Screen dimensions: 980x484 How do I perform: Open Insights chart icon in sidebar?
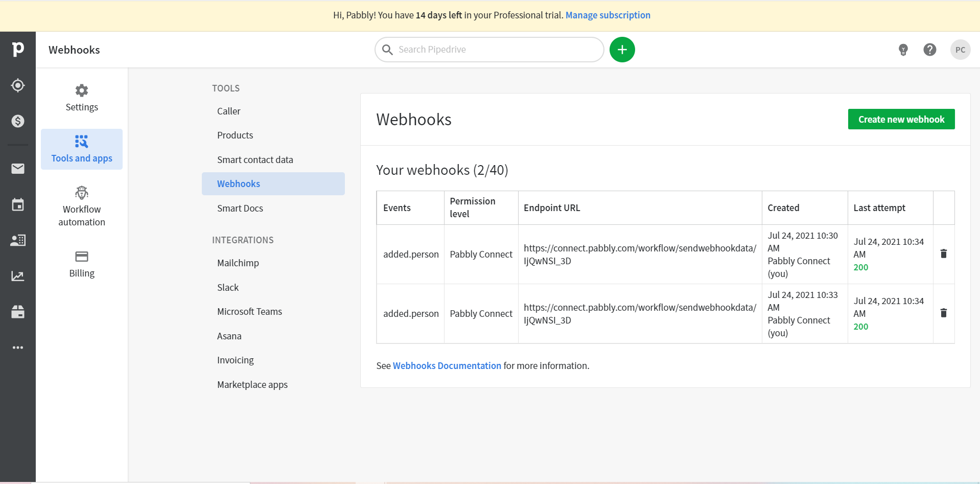point(18,276)
